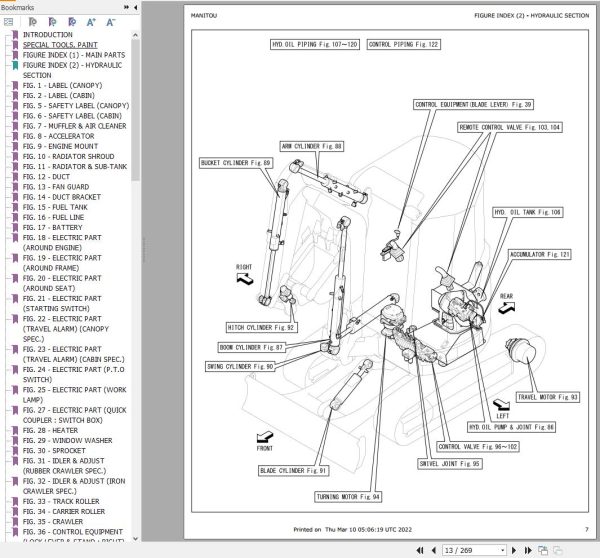Click the REMOTE CONTROL VALVE Fig. 103, 104 label
This screenshot has width=600, height=558.
510,127
